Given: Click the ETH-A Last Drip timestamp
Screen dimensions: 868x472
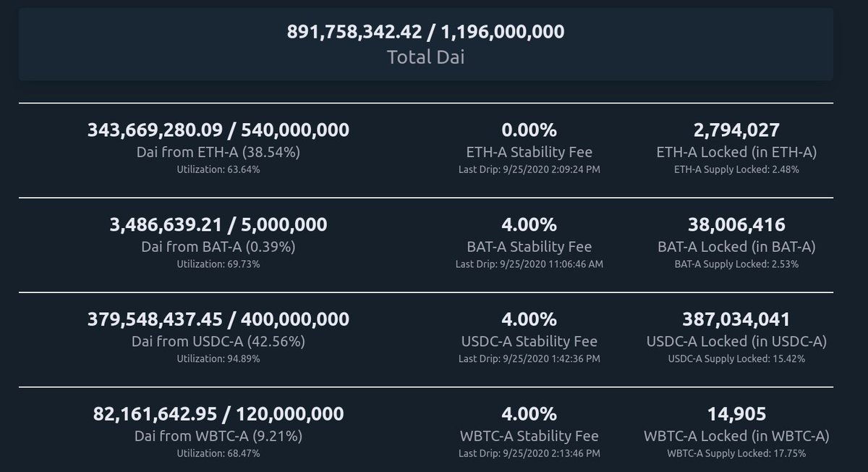Looking at the screenshot, I should click(529, 169).
